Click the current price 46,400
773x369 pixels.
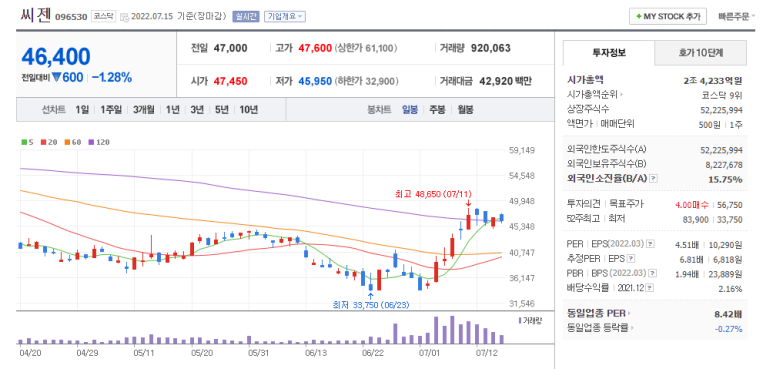pyautogui.click(x=56, y=57)
